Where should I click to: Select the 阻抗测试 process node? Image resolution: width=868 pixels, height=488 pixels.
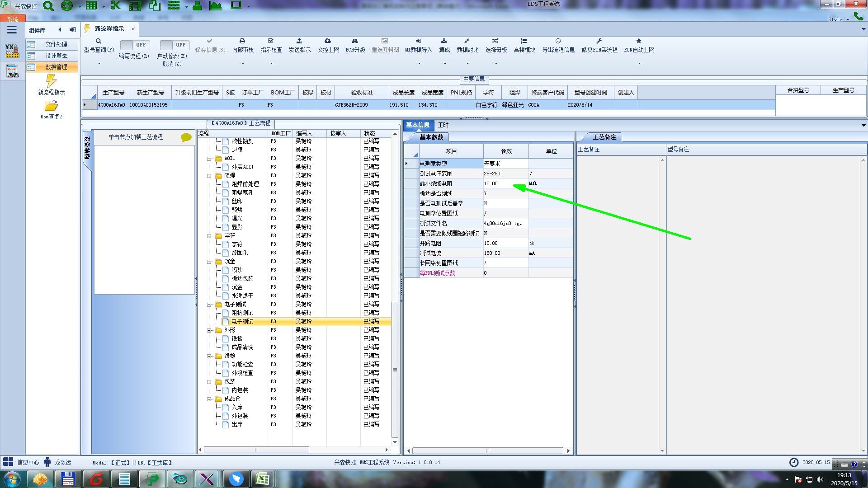click(x=242, y=313)
